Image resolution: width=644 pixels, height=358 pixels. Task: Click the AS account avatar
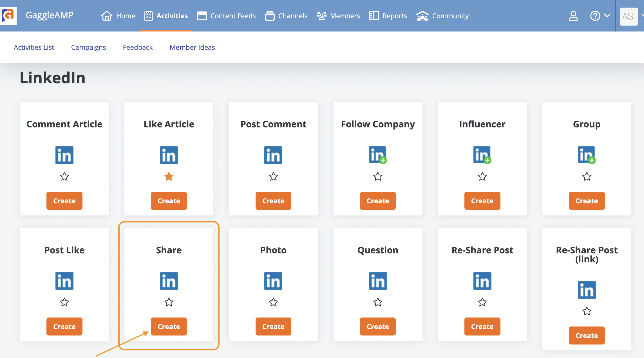coord(629,16)
